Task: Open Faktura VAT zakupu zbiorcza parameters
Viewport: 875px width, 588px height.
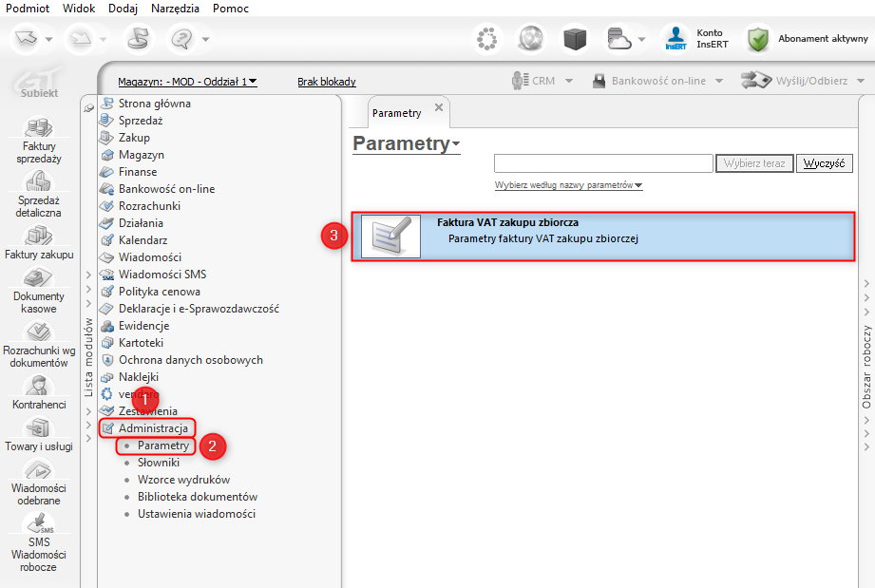Action: (602, 237)
